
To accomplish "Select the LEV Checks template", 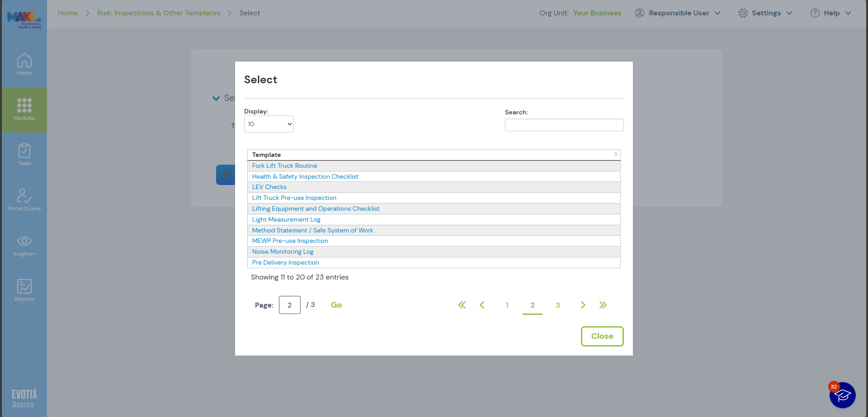I will (x=269, y=187).
